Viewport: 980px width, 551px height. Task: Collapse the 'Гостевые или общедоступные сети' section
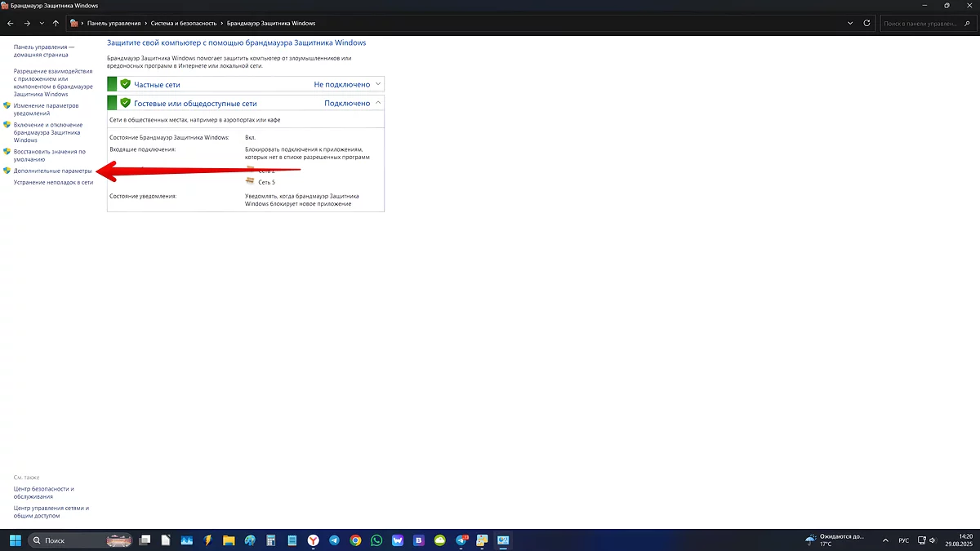(378, 104)
